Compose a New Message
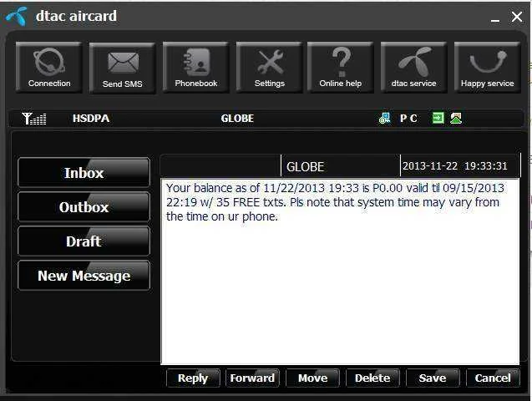This screenshot has width=532, height=401. [84, 275]
